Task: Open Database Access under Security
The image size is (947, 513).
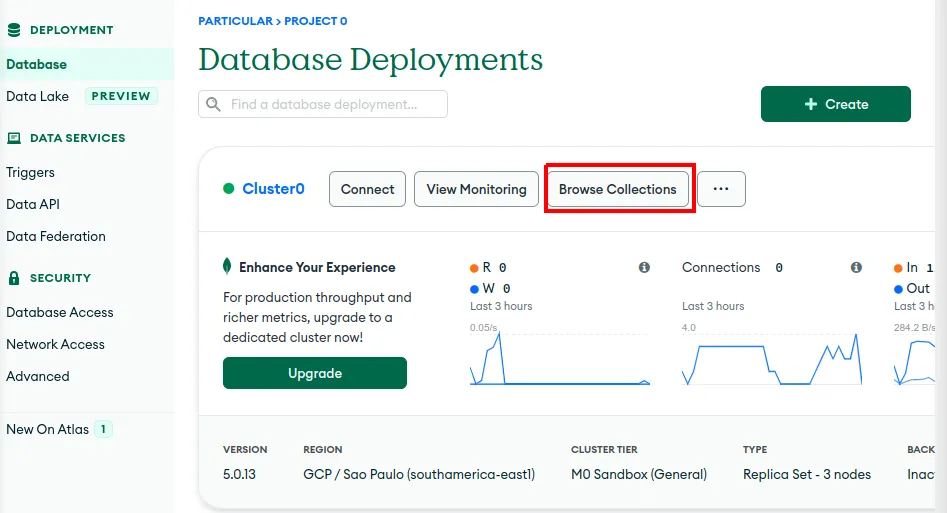Action: 60,312
